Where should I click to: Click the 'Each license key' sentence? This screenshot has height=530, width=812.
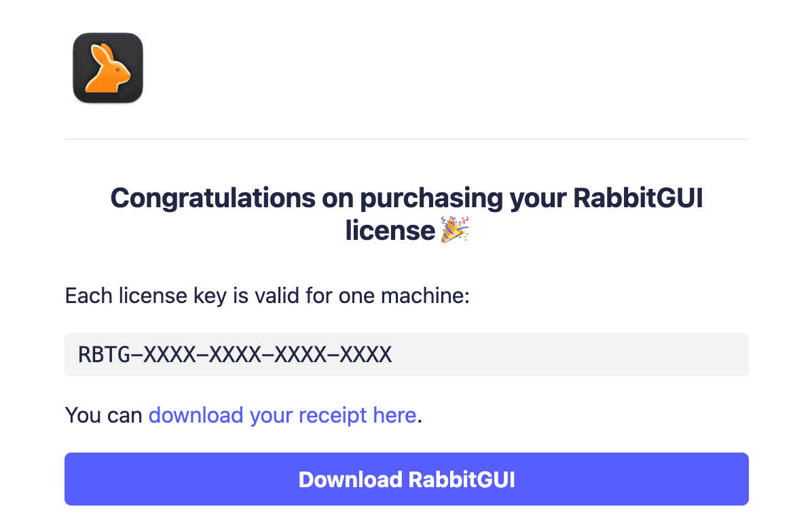[267, 296]
